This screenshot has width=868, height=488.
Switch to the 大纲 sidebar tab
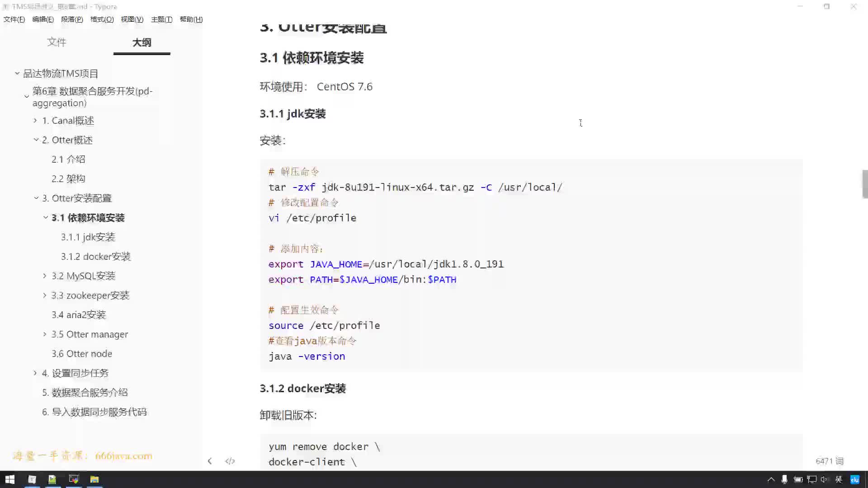[x=142, y=42]
